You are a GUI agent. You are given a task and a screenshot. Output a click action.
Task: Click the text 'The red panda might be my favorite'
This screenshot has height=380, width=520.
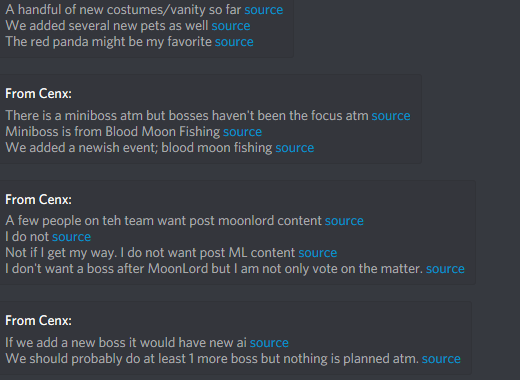click(109, 42)
